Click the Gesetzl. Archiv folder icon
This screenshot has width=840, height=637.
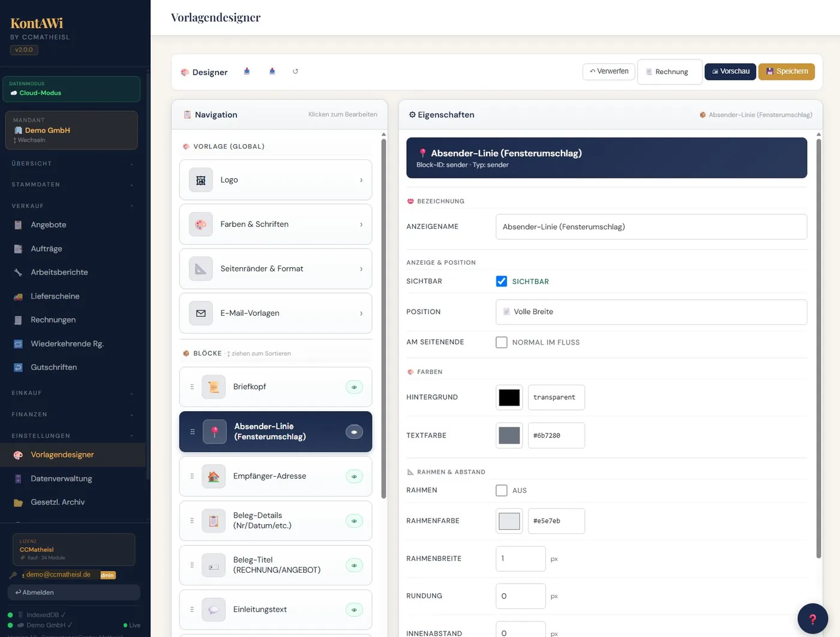tap(18, 503)
